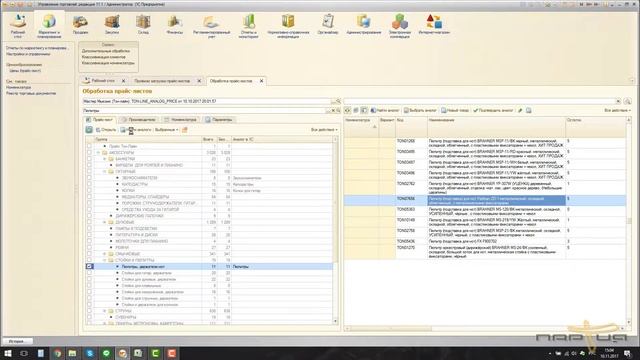Click the Подтвердить аналог button
This screenshot has height=360, width=640.
coord(493,111)
